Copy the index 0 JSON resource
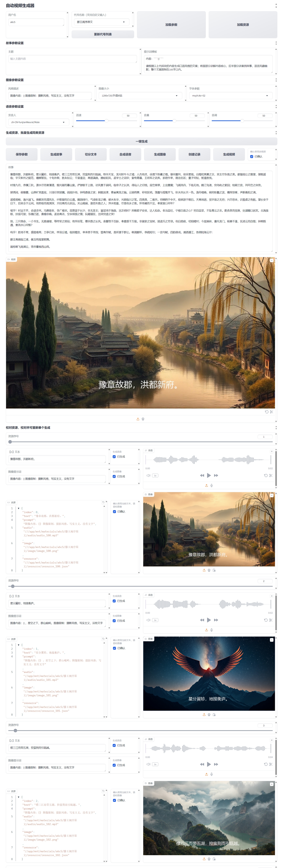The image size is (281, 868). point(103,502)
